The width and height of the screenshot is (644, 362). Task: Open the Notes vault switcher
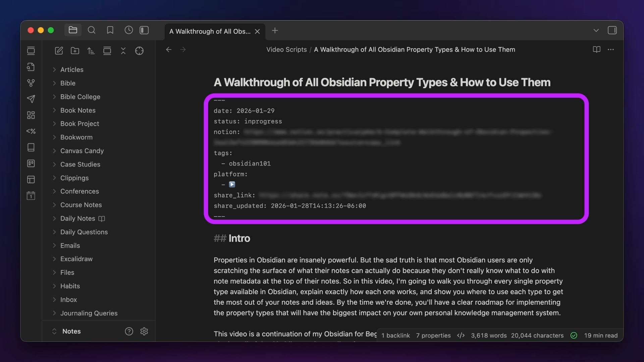coord(71,331)
